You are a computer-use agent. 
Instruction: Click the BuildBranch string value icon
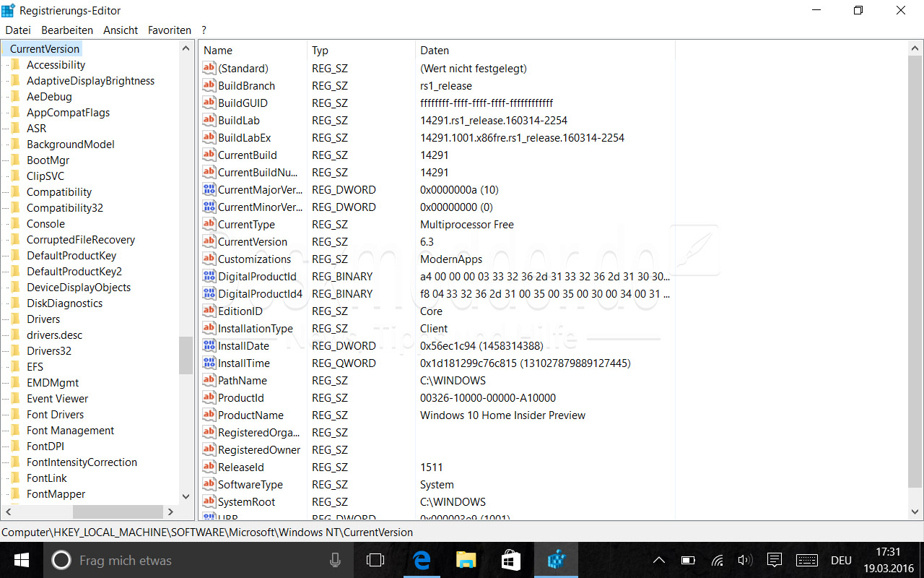[x=209, y=85]
